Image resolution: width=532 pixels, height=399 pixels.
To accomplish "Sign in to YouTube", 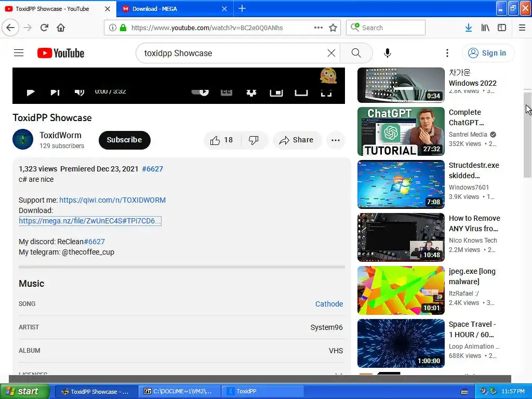I will point(487,53).
